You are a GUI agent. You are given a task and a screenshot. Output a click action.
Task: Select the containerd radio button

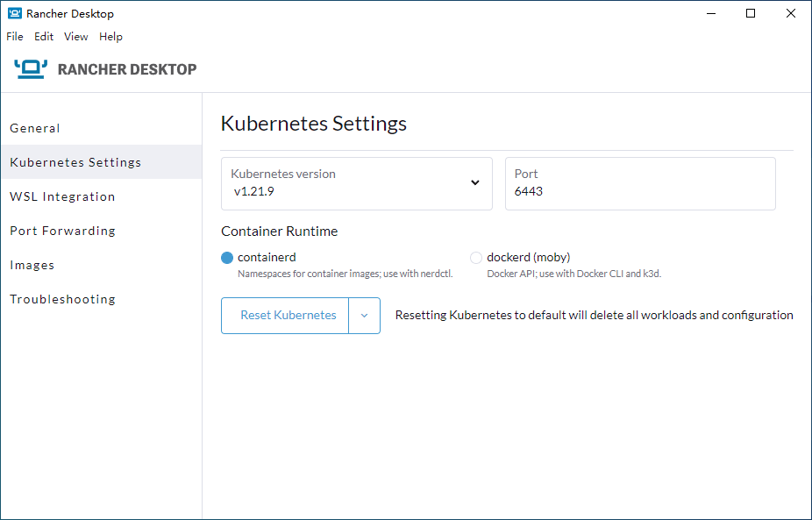click(x=227, y=258)
